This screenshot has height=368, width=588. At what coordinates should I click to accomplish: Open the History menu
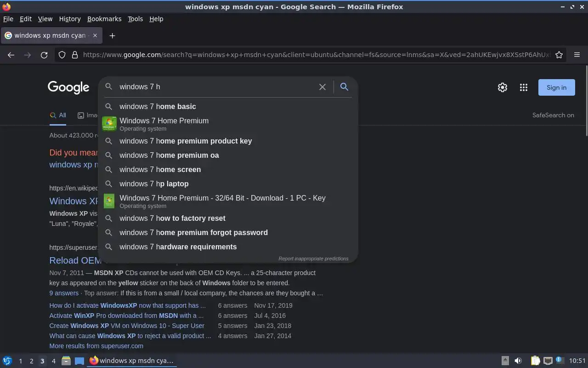pyautogui.click(x=70, y=19)
